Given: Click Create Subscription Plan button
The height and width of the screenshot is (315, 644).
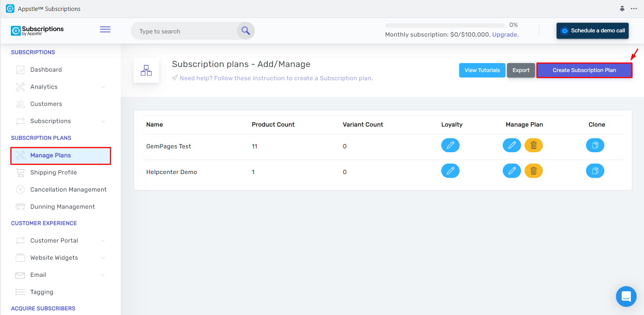Looking at the screenshot, I should click(x=584, y=70).
